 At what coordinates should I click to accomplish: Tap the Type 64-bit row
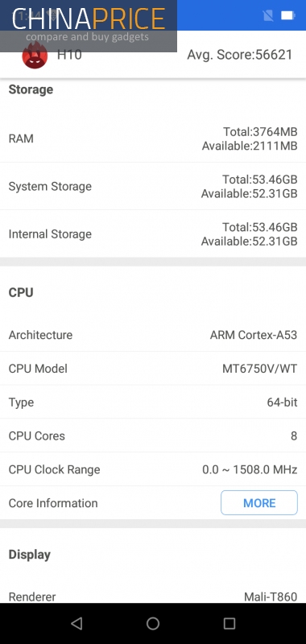coord(153,402)
